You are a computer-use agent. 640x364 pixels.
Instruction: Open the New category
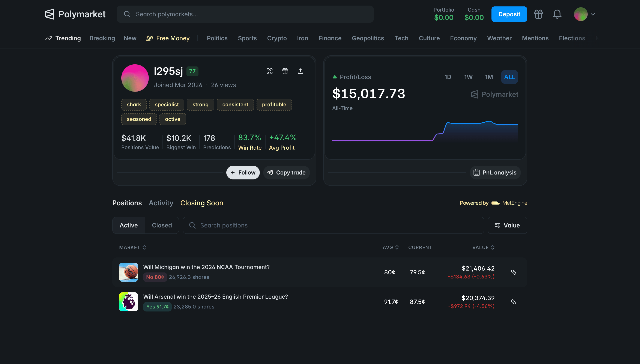tap(130, 38)
